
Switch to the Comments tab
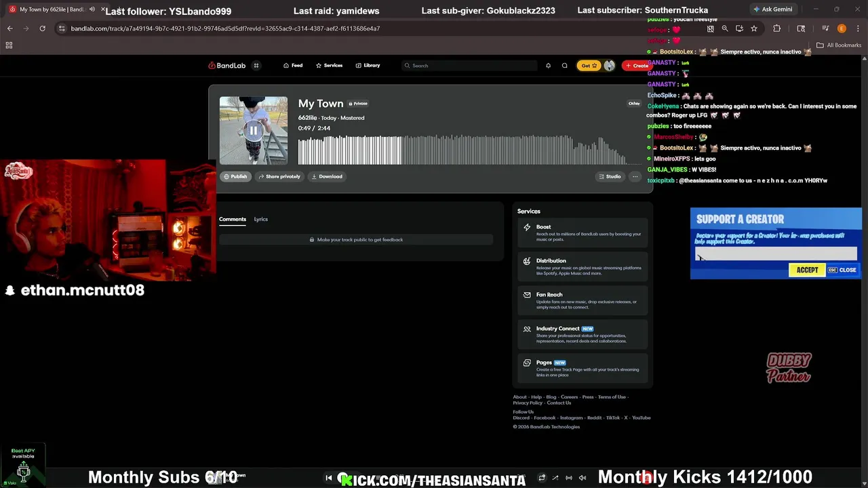(233, 219)
